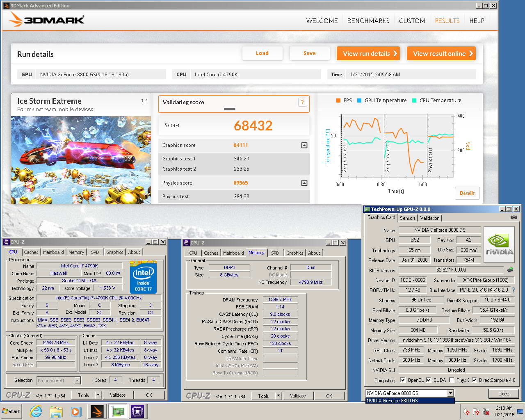Click the GPU-Z BIOS save chip icon
Screen dimensions: 525x420
tap(510, 270)
